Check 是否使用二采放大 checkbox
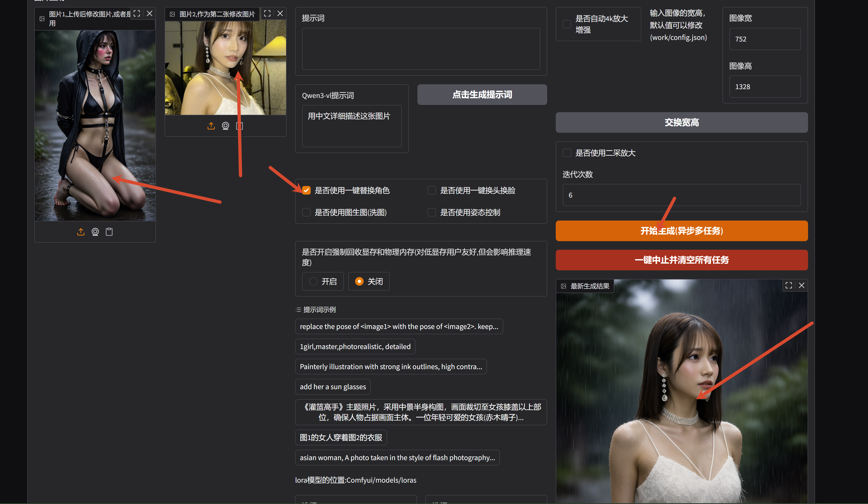The image size is (868, 504). point(567,153)
